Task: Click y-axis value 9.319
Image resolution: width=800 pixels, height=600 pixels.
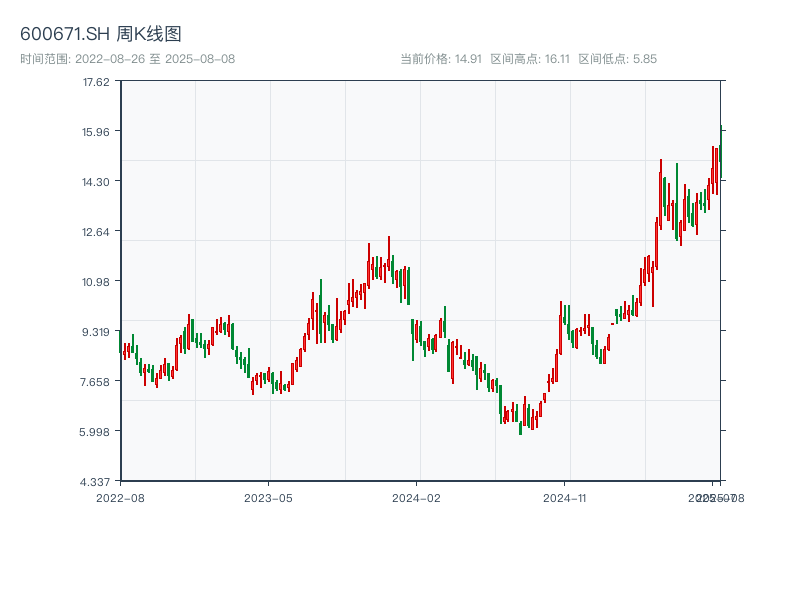Action: coord(96,332)
